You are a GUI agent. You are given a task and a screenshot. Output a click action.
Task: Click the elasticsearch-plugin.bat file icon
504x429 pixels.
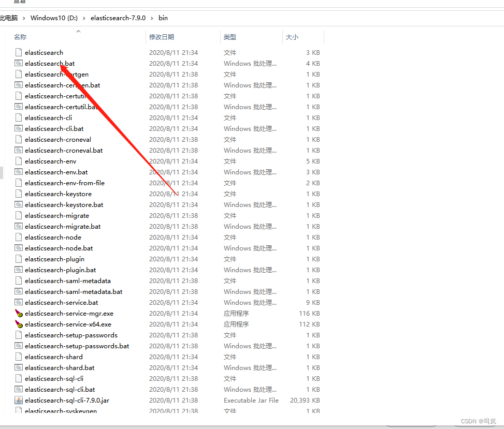tap(19, 270)
